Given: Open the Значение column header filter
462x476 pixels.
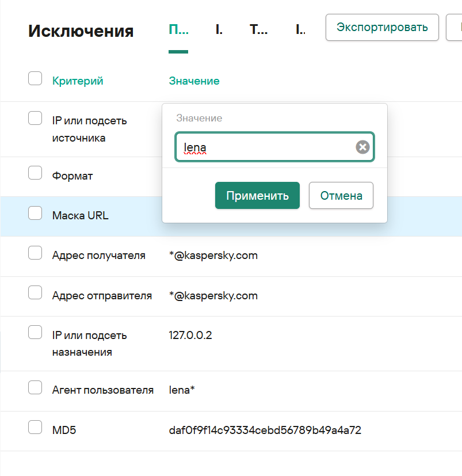Looking at the screenshot, I should (194, 81).
